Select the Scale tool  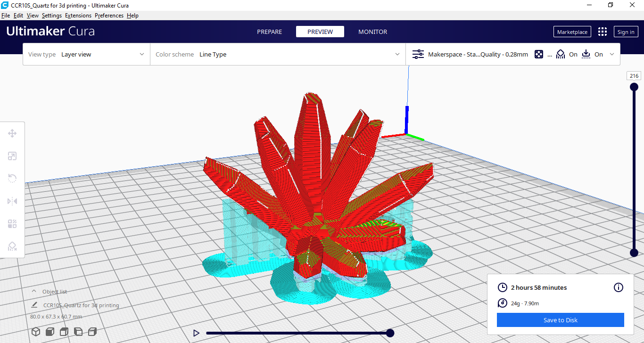click(x=12, y=156)
